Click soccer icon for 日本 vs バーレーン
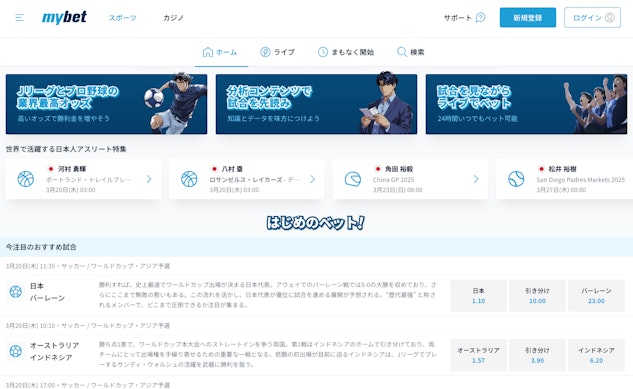The width and height of the screenshot is (633, 389). coord(16,291)
